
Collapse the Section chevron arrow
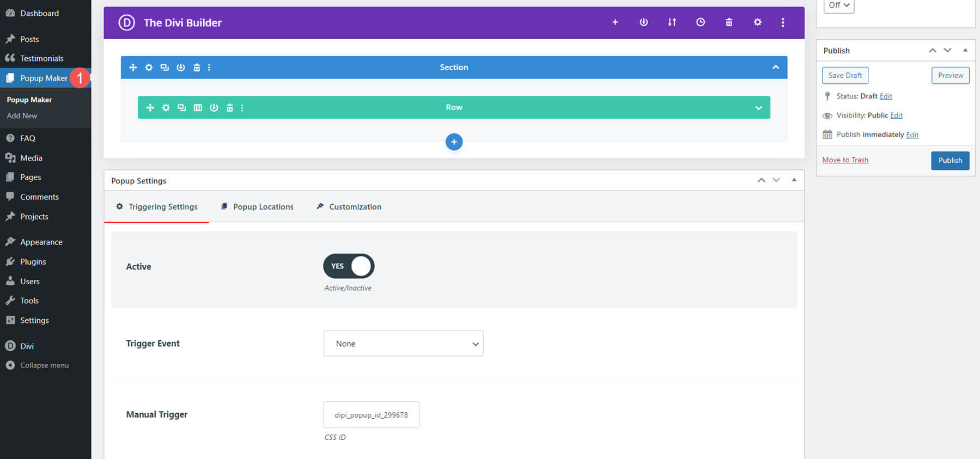775,68
